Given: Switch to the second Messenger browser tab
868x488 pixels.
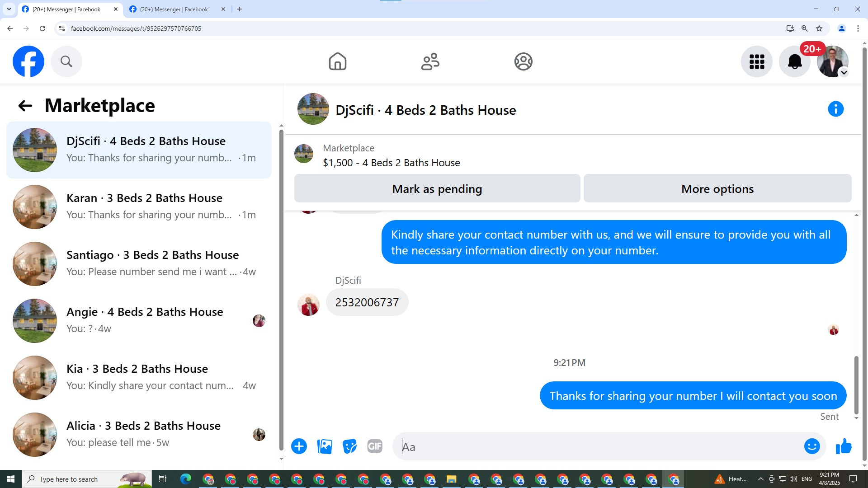Looking at the screenshot, I should click(x=174, y=9).
